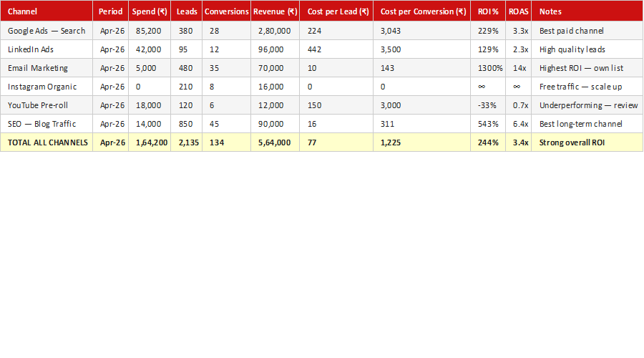Click the Google Ads — Search cell
Image resolution: width=644 pixels, height=358 pixels.
47,31
